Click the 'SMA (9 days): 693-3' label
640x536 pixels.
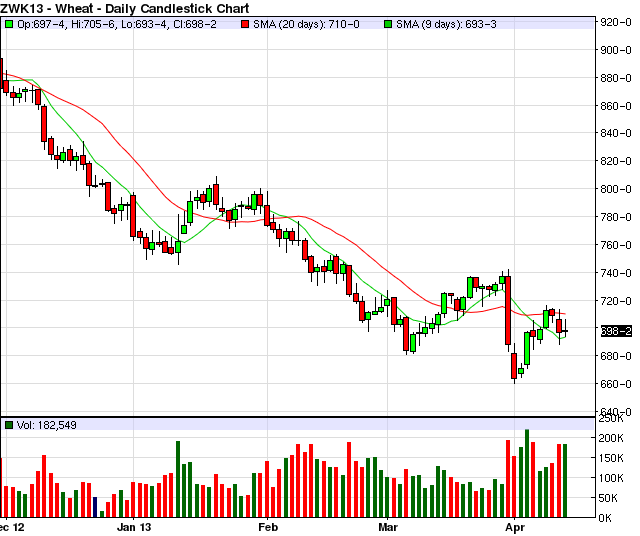[x=446, y=24]
